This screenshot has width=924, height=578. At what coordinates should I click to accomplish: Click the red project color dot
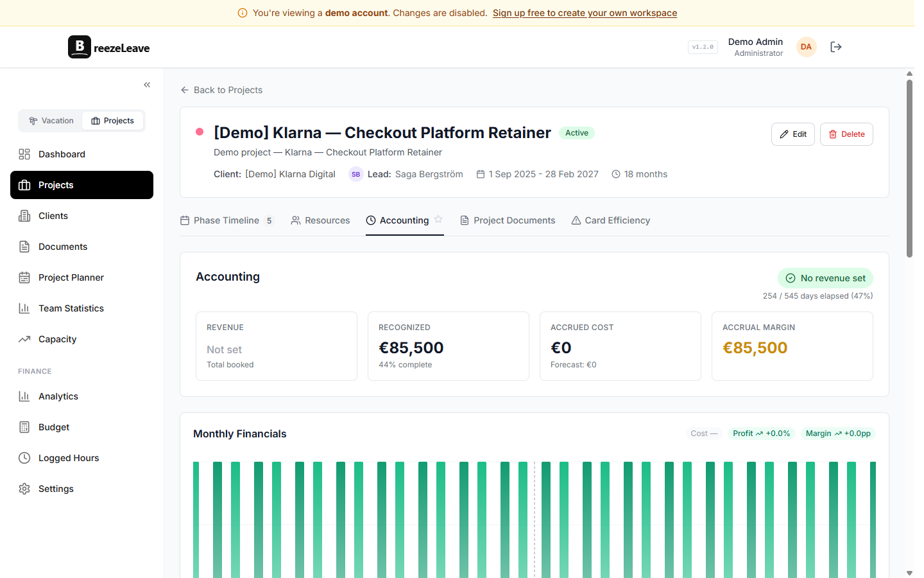[x=200, y=132]
